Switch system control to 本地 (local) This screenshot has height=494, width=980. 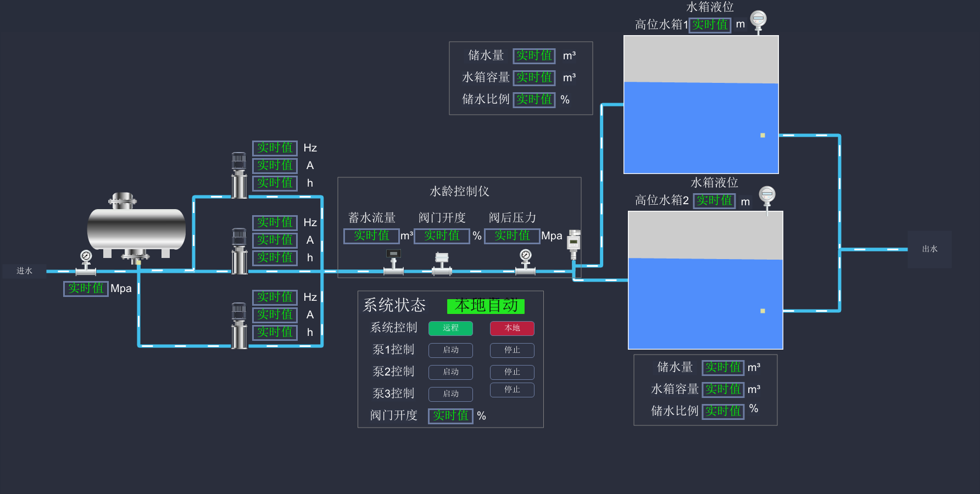(x=512, y=328)
